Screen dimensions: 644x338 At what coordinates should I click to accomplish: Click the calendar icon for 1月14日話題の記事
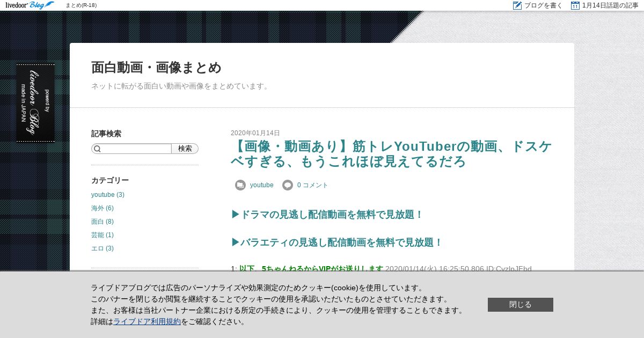click(575, 5)
